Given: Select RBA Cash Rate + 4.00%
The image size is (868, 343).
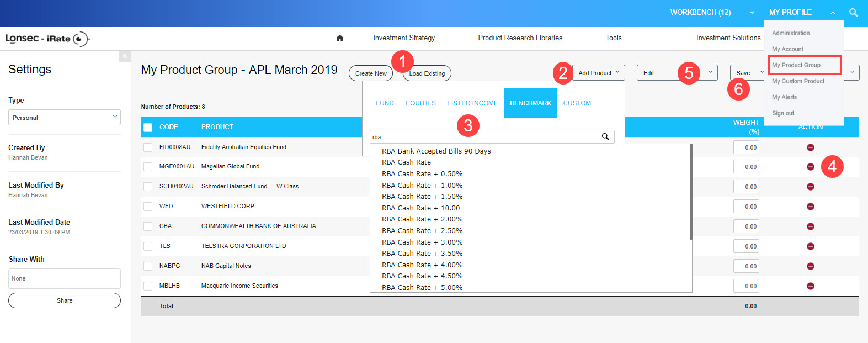Looking at the screenshot, I should tap(422, 265).
